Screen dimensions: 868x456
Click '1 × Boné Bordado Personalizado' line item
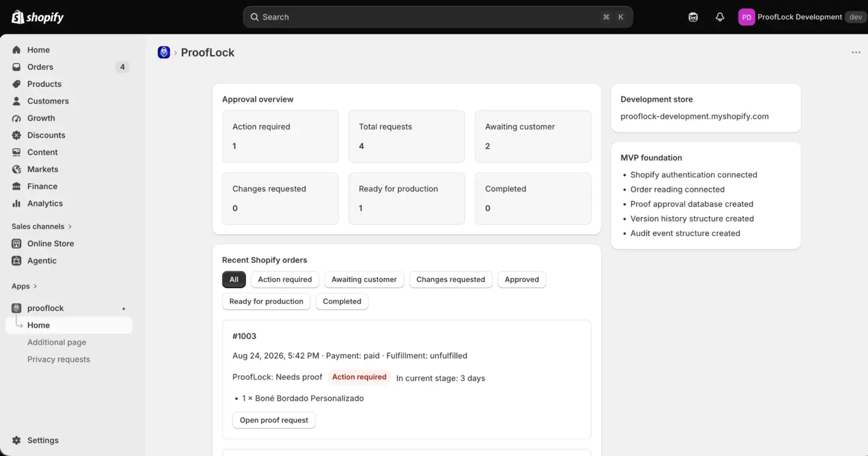pos(303,398)
